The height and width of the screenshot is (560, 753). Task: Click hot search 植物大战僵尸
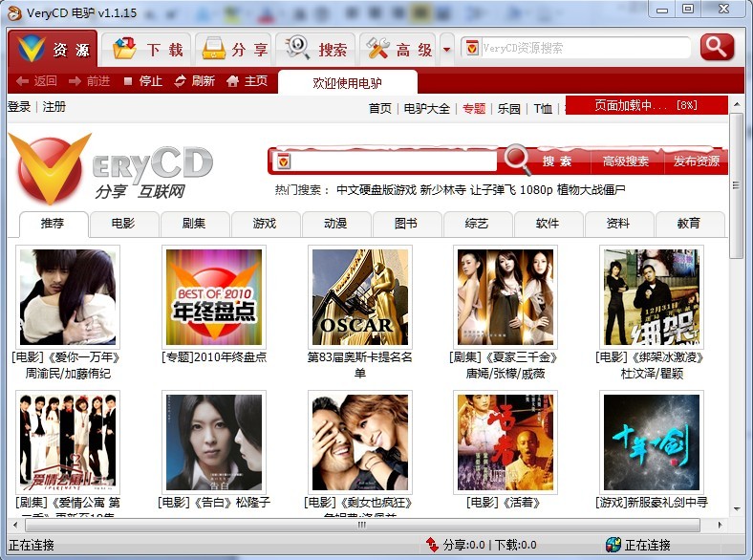[592, 190]
